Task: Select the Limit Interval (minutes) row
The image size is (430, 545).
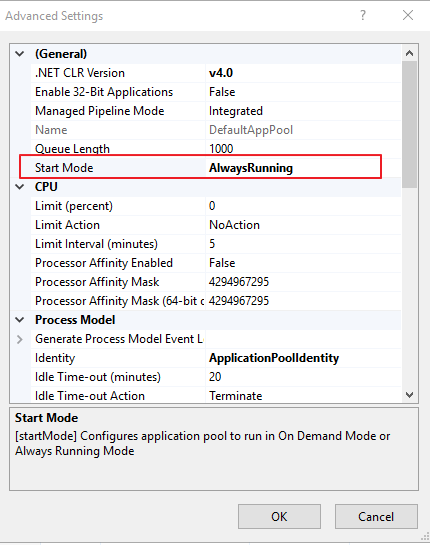Action: (216, 244)
